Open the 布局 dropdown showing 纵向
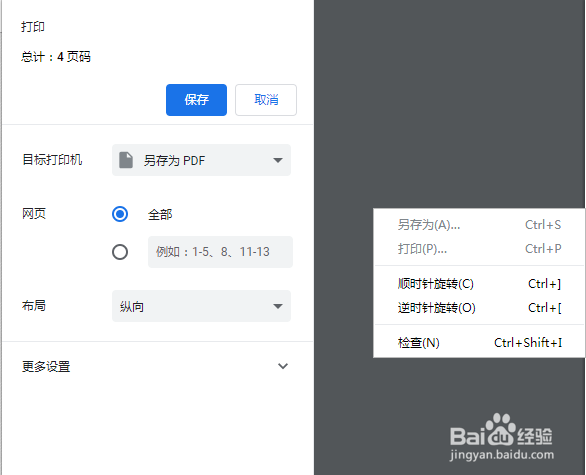 click(x=201, y=306)
